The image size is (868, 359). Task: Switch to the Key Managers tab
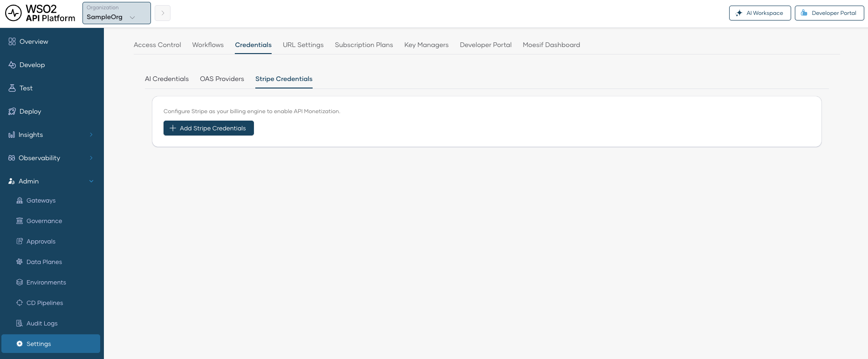[x=426, y=45]
